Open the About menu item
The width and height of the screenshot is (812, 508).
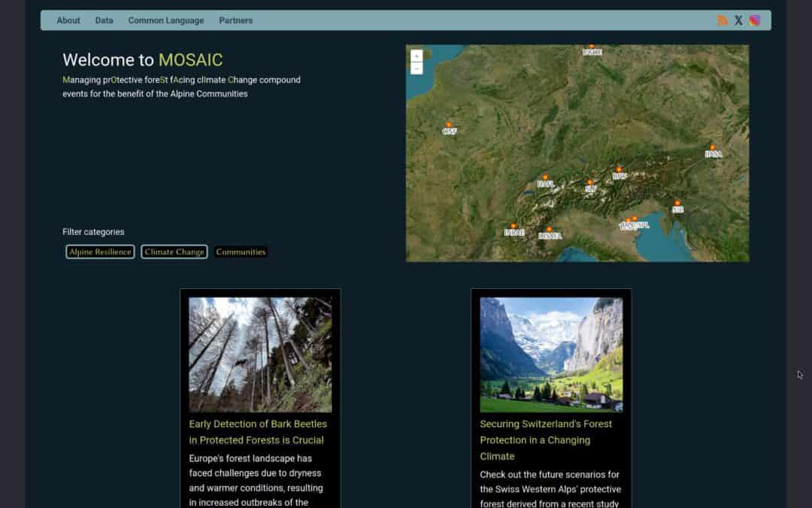click(68, 20)
